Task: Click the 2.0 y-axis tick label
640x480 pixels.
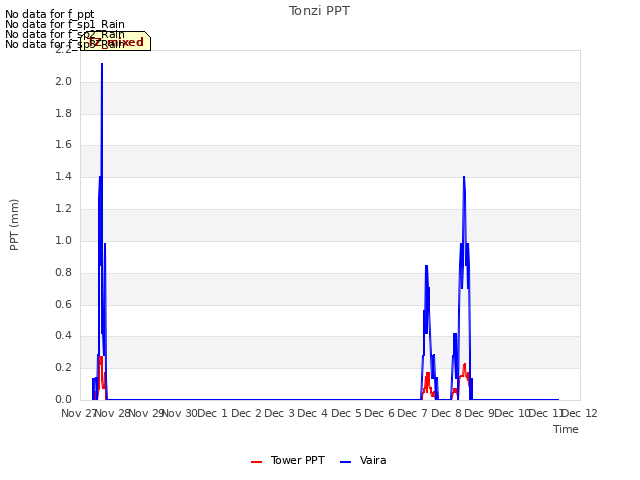Action: 63,82
